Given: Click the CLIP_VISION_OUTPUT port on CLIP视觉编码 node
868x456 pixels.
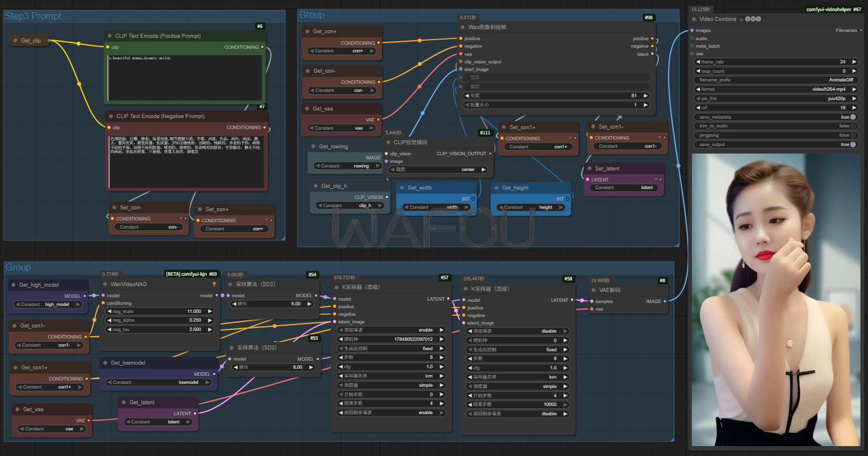Looking at the screenshot, I should [490, 154].
